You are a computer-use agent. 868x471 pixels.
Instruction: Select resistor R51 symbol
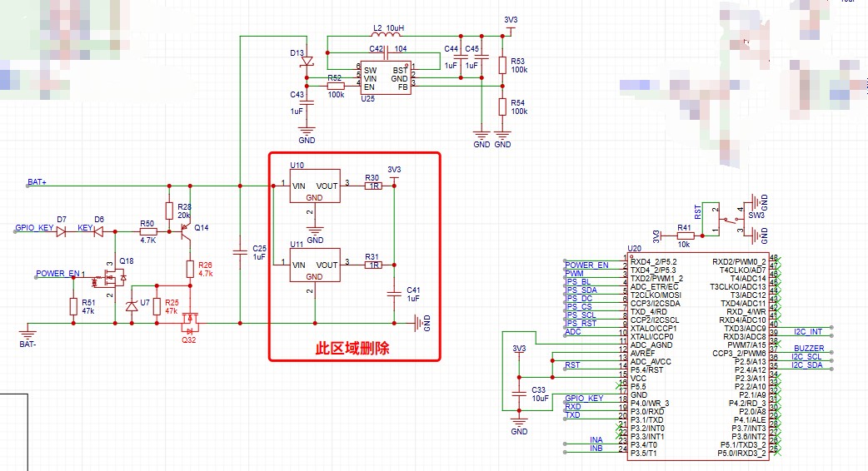coord(73,306)
